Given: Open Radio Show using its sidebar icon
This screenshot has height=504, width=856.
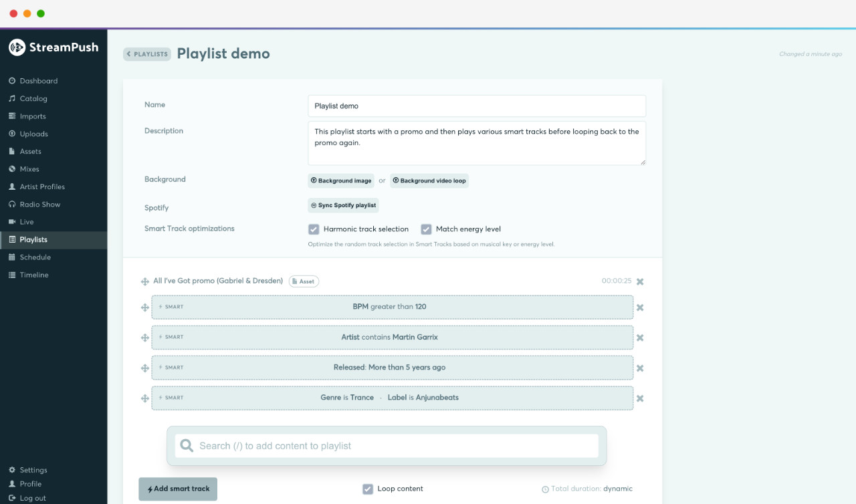Looking at the screenshot, I should tap(13, 204).
